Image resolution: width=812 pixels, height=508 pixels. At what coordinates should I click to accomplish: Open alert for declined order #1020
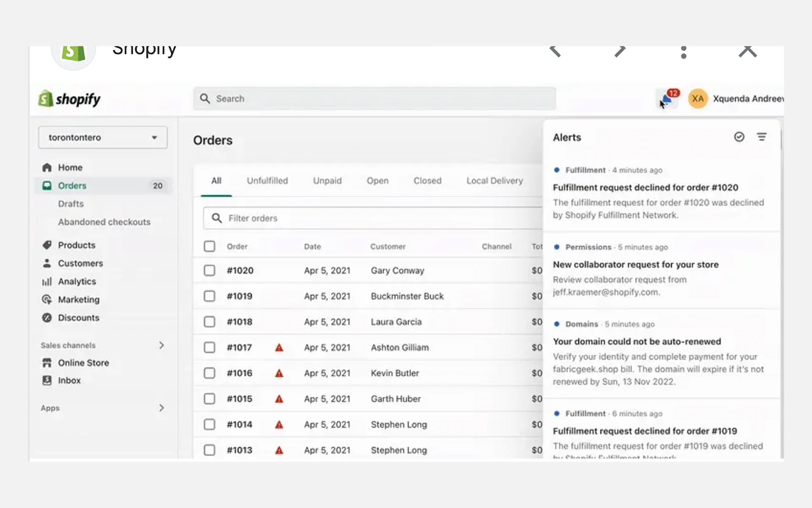[x=662, y=193]
